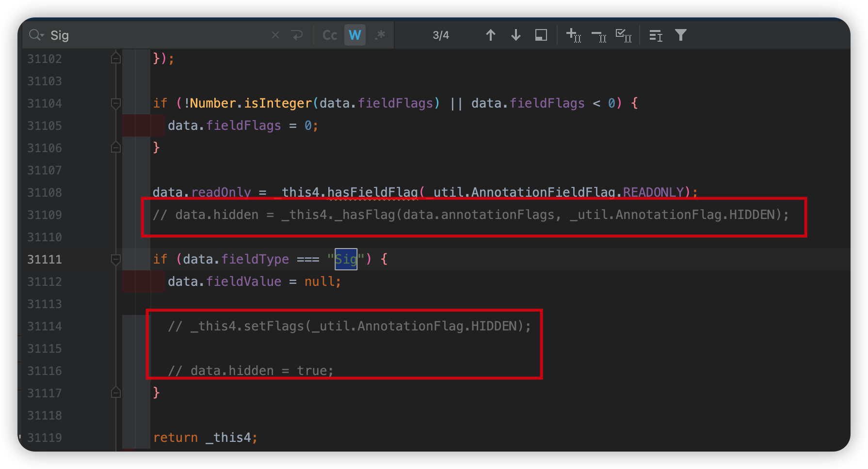The image size is (868, 469).
Task: Go to next occurrence arrow
Action: tap(516, 35)
